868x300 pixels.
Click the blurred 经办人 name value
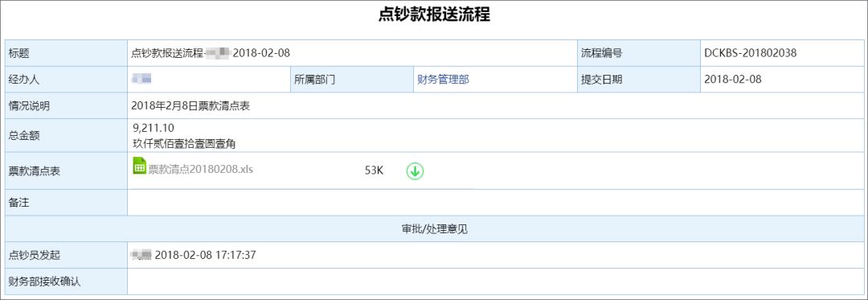tap(141, 79)
